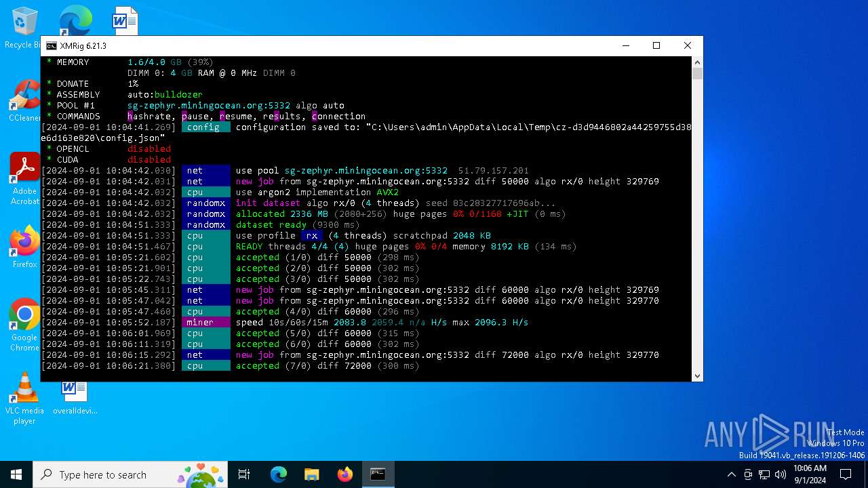Click the 'accepted (7/0) diff 72000' entry
Viewport: 868px width, 488px height.
304,366
